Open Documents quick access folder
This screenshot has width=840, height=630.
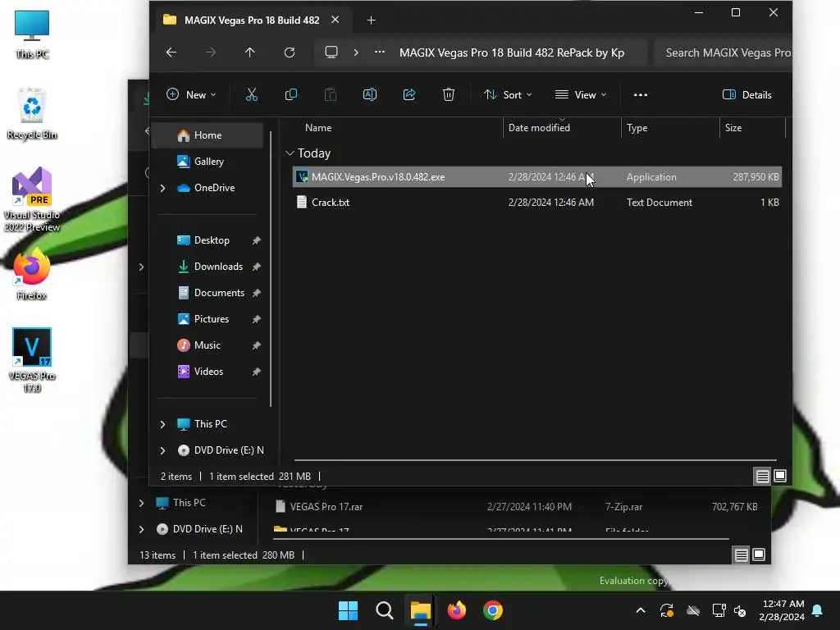tap(208, 293)
